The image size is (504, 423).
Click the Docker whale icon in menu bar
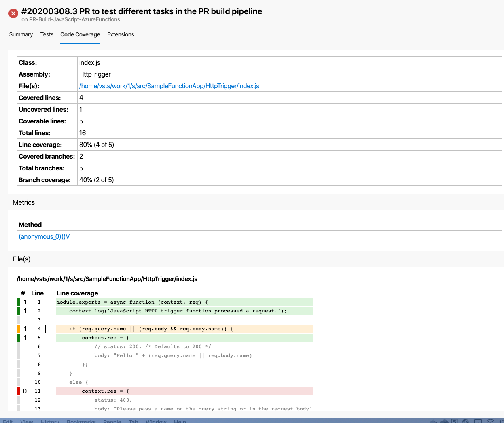434,421
